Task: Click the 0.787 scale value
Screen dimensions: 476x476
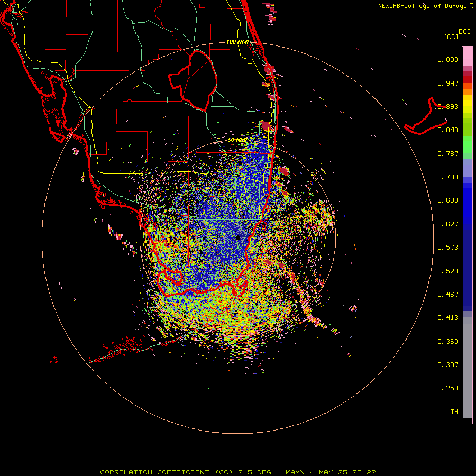Action: (448, 153)
